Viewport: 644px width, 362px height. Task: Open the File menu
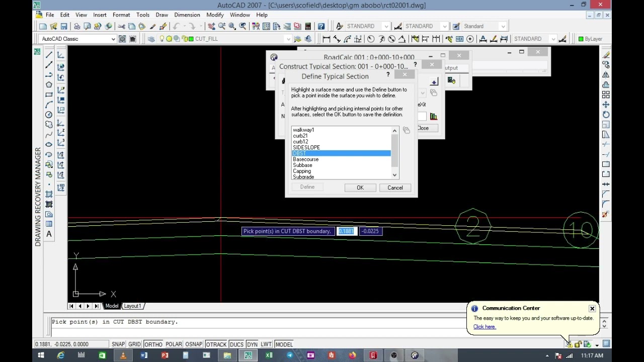50,15
